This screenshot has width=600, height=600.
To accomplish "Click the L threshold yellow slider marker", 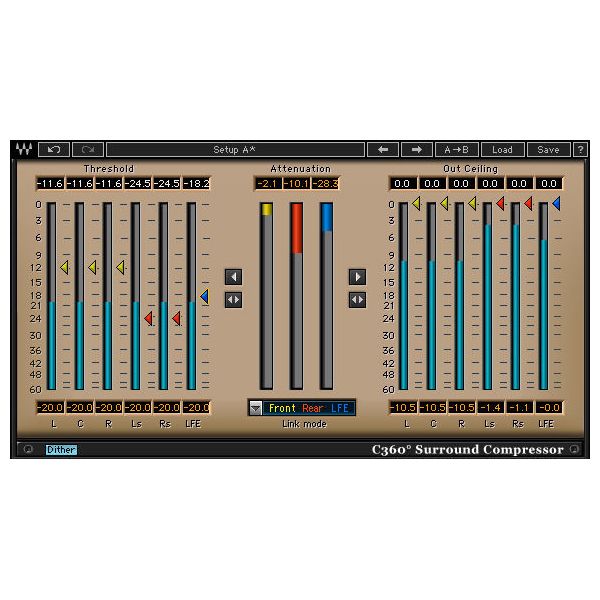I will [x=65, y=267].
